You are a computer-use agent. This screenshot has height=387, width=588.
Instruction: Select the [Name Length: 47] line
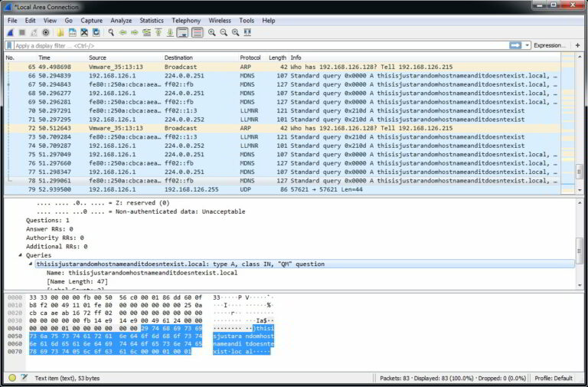tap(77, 281)
